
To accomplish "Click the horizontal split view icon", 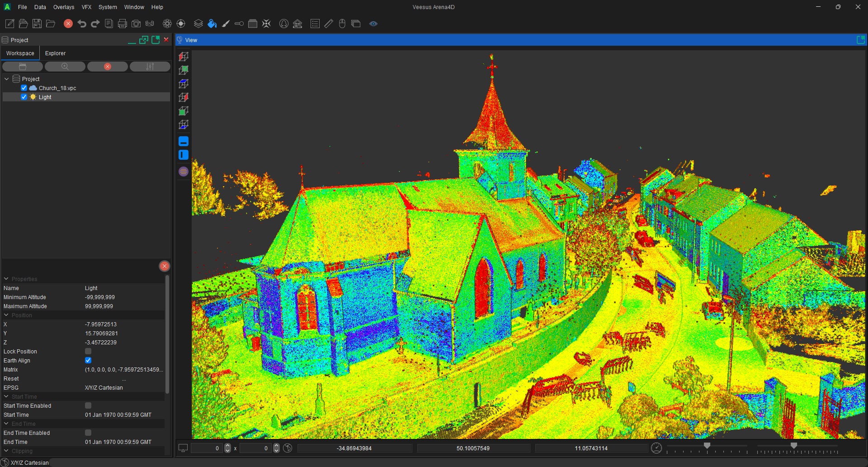I will pyautogui.click(x=183, y=141).
